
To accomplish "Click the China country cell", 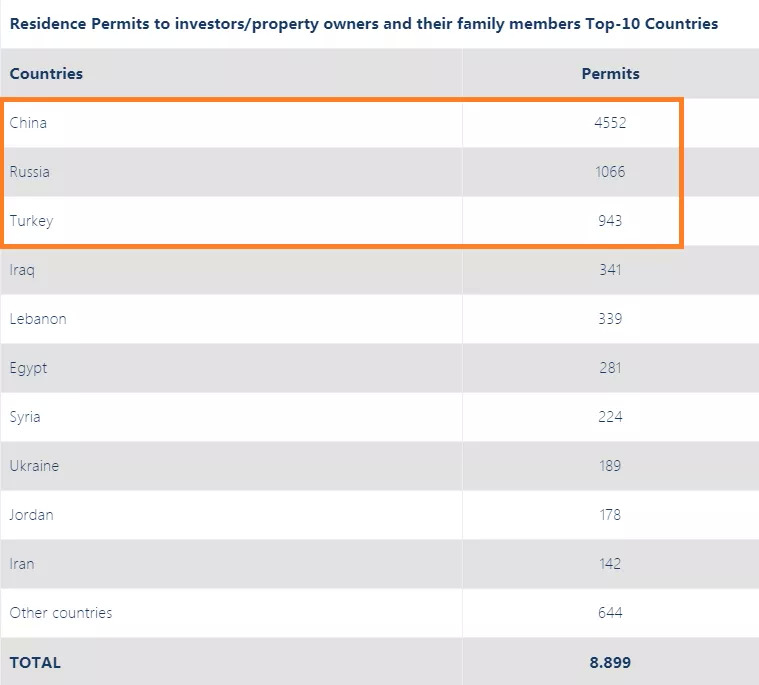I will 28,123.
